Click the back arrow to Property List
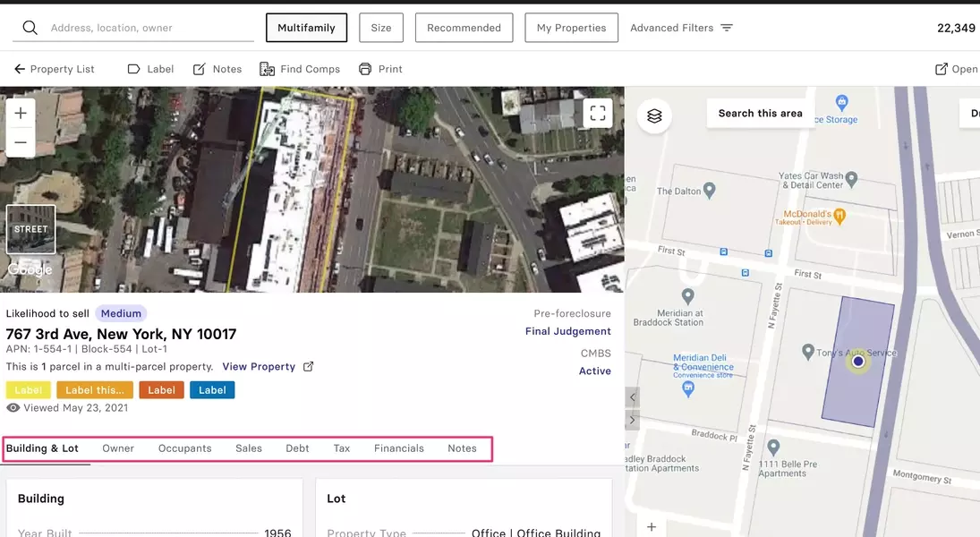 click(x=20, y=69)
